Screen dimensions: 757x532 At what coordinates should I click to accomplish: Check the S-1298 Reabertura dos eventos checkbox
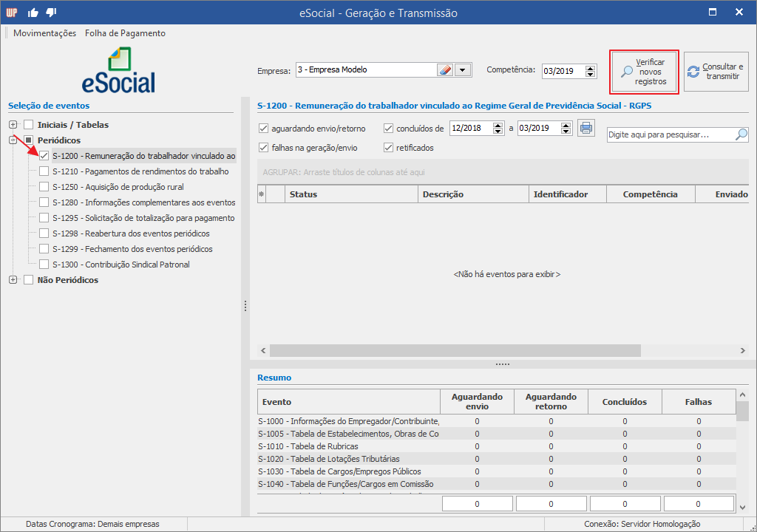click(x=44, y=233)
